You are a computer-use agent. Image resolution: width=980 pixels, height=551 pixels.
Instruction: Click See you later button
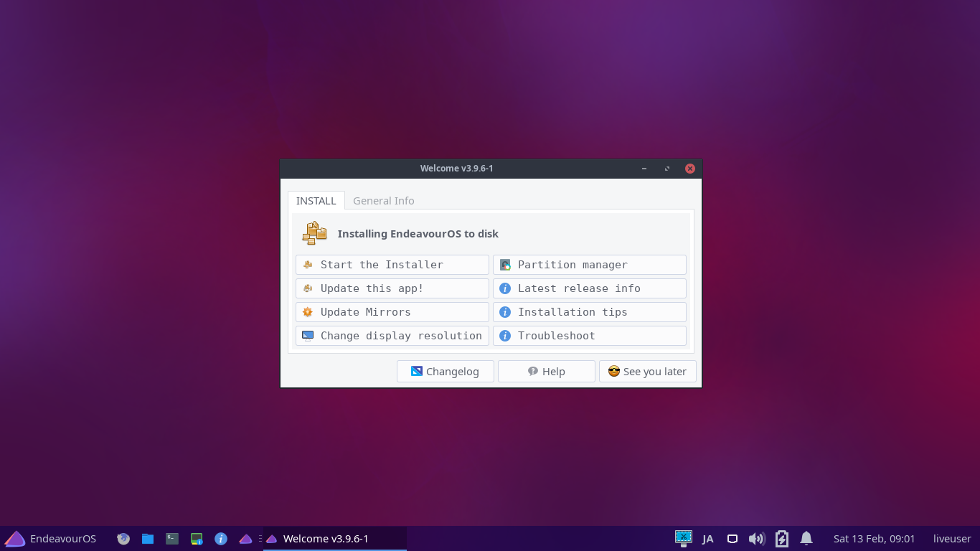click(647, 372)
